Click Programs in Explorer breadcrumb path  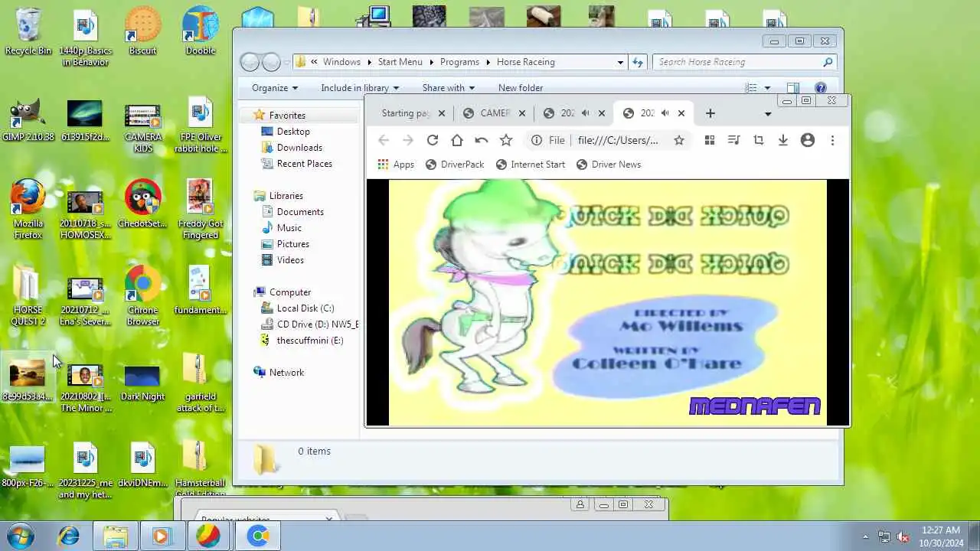click(459, 62)
